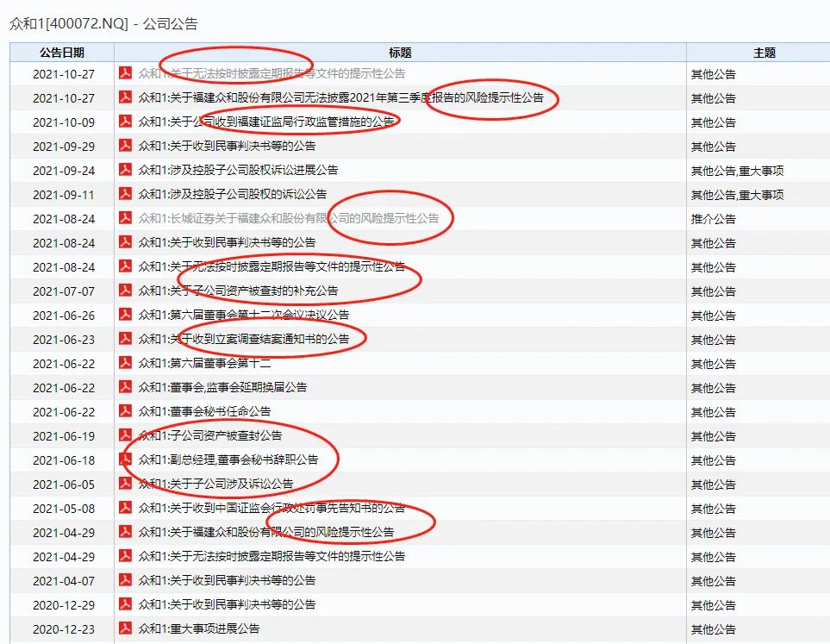
Task: Click PDF icon beside 第六届董事会第十二次会议决议公告
Action: click(x=125, y=315)
